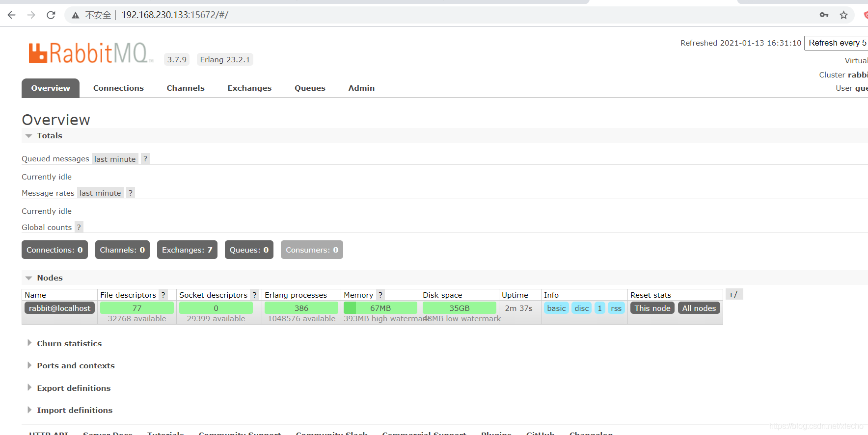This screenshot has width=868, height=435.
Task: Open the Queues tab
Action: pos(310,88)
